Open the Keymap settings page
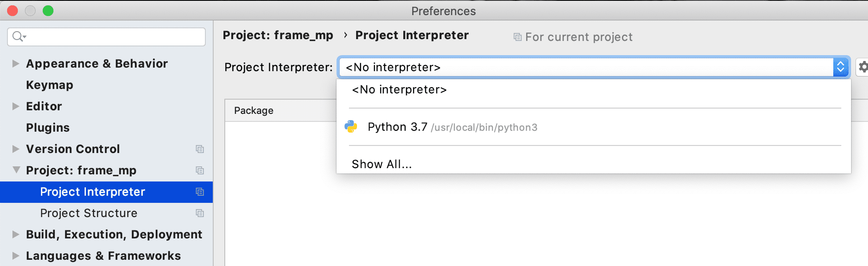The image size is (868, 266). [49, 85]
